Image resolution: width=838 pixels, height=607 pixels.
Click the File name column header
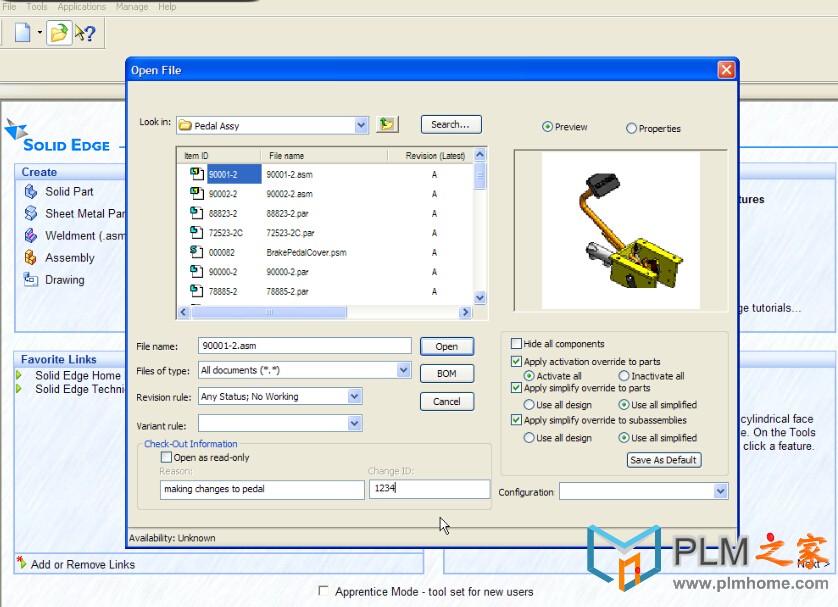pyautogui.click(x=324, y=155)
